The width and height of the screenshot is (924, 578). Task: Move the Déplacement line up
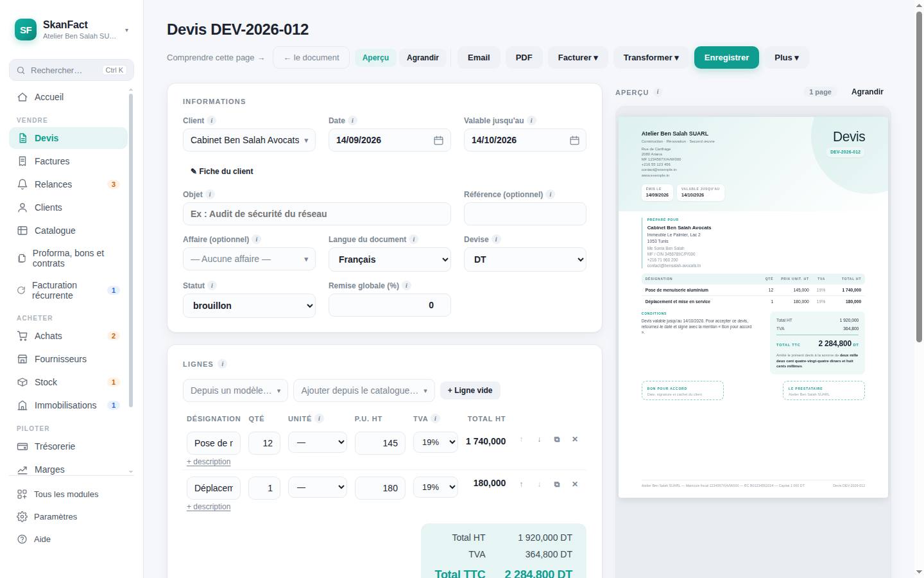(x=521, y=484)
